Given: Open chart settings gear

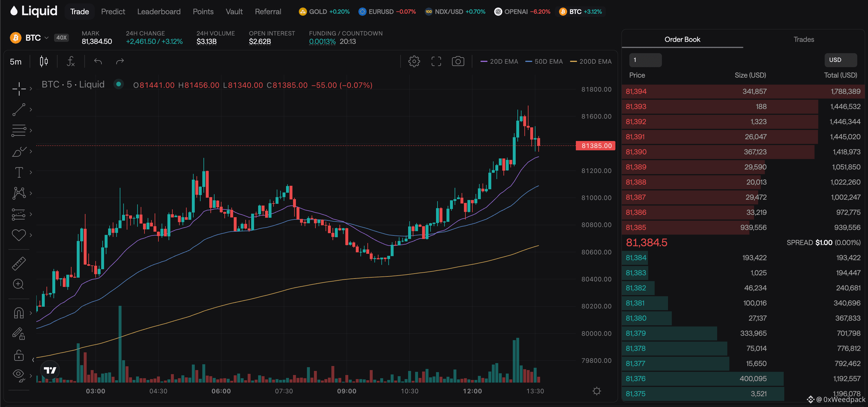Looking at the screenshot, I should [x=414, y=61].
